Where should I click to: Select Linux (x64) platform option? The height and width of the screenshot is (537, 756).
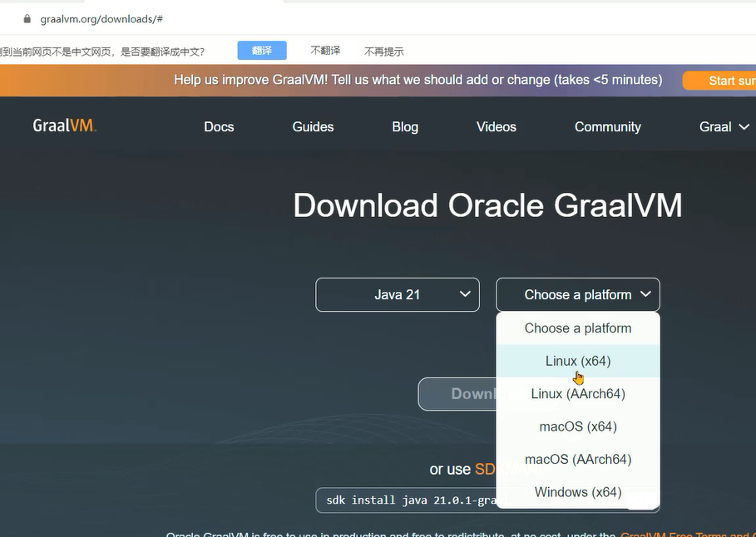pyautogui.click(x=578, y=361)
